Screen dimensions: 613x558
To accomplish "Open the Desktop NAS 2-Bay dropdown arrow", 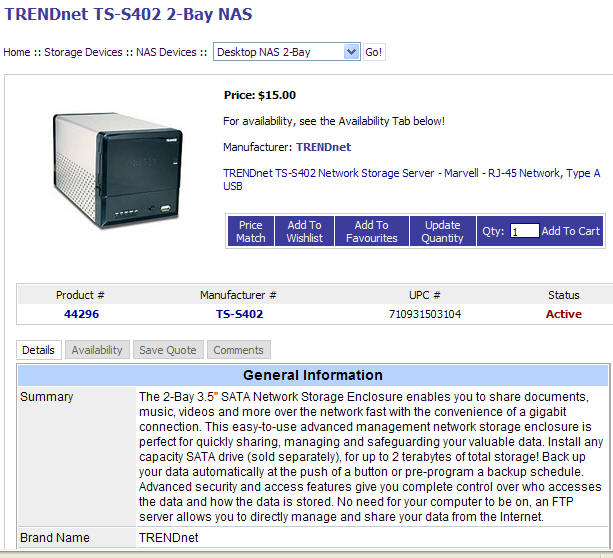I will [351, 52].
